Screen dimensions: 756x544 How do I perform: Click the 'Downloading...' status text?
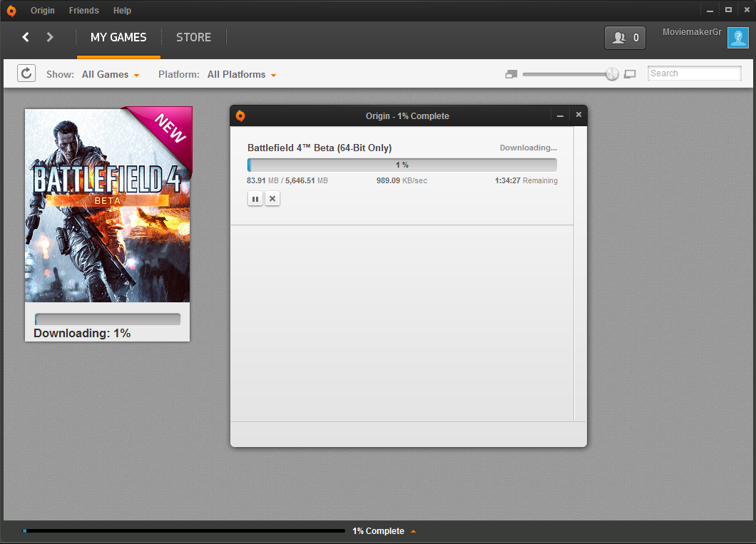528,148
